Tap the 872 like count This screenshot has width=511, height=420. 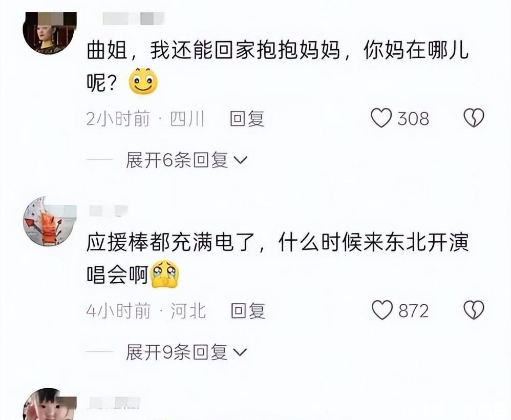coord(413,310)
